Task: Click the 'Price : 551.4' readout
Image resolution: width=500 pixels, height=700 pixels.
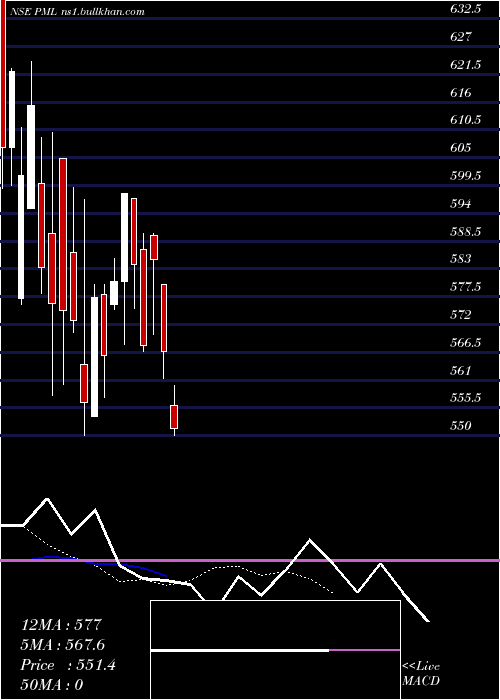Action: (68, 665)
